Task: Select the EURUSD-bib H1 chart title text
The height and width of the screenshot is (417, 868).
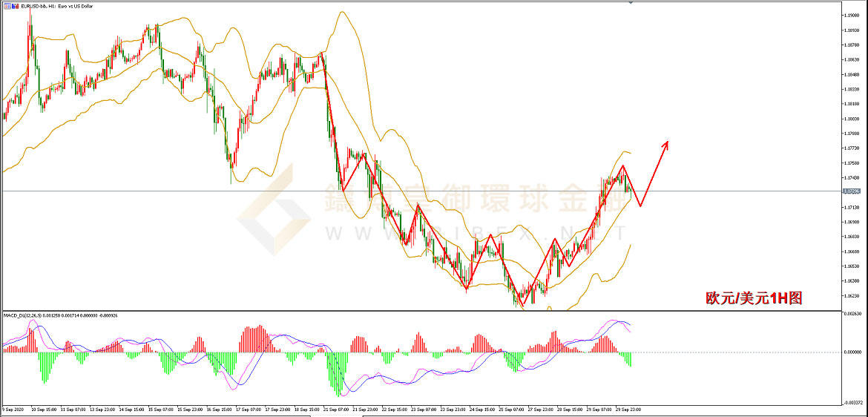Action: pos(51,5)
